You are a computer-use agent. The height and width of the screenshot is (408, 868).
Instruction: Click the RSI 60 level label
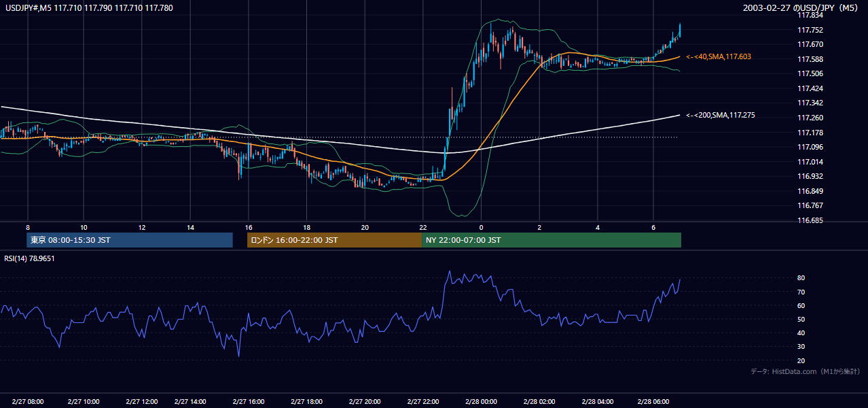pyautogui.click(x=801, y=305)
